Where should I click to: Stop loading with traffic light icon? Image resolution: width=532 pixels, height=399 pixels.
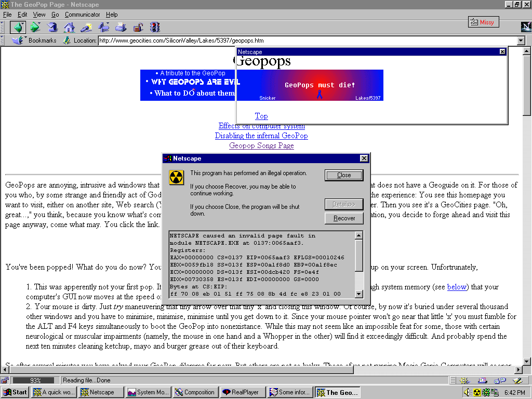click(x=155, y=27)
